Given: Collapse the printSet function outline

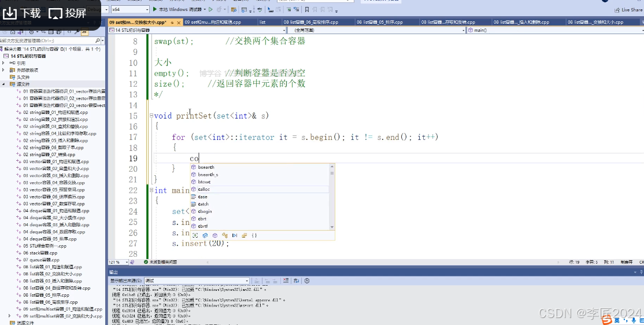Looking at the screenshot, I should point(151,116).
